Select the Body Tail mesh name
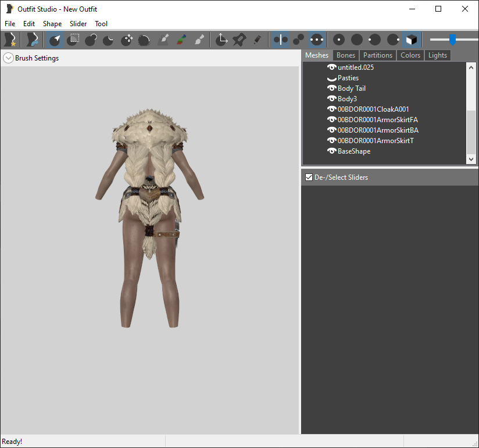Image resolution: width=479 pixels, height=448 pixels. click(351, 88)
